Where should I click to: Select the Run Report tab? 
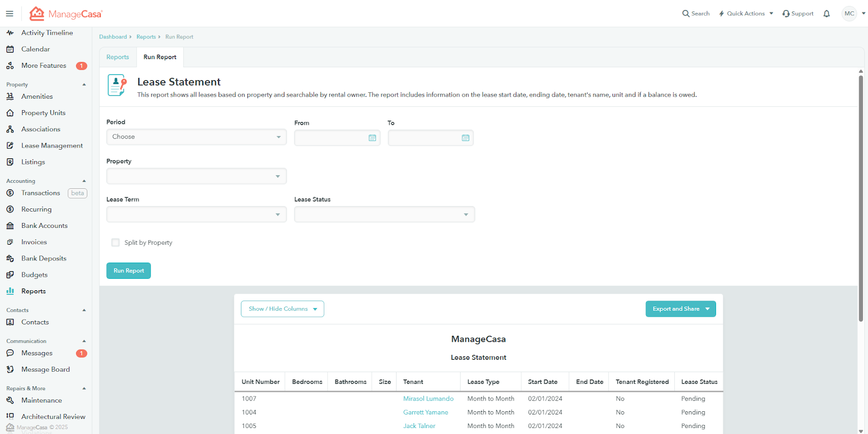[160, 57]
